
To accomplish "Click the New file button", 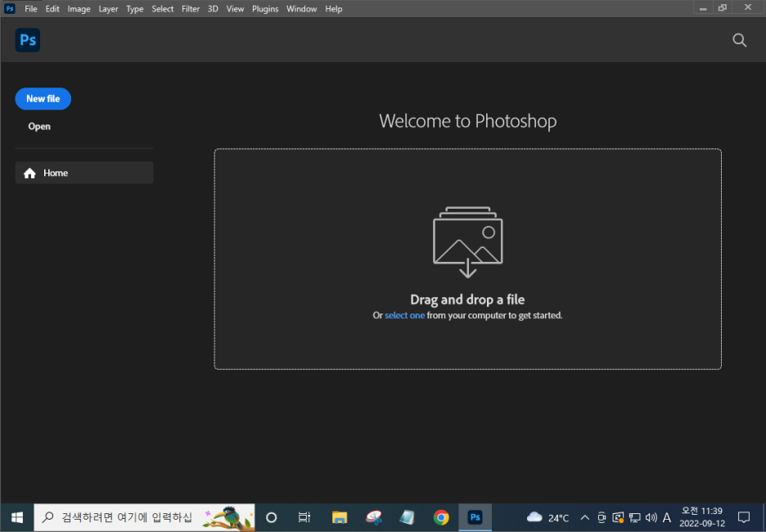I will [43, 99].
